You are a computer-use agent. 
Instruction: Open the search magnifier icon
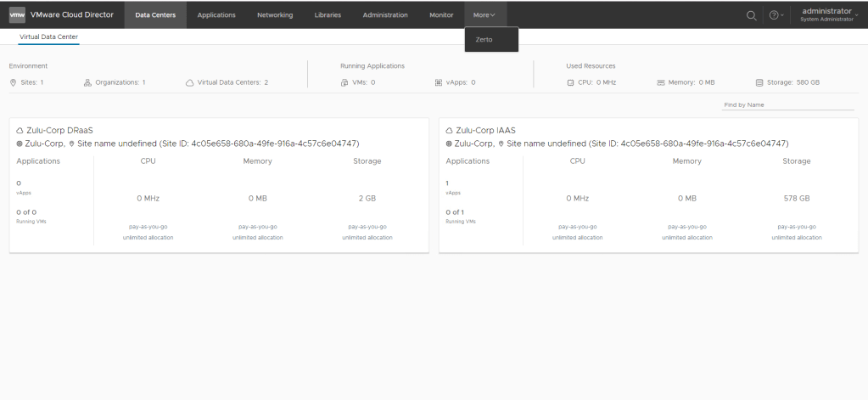751,15
